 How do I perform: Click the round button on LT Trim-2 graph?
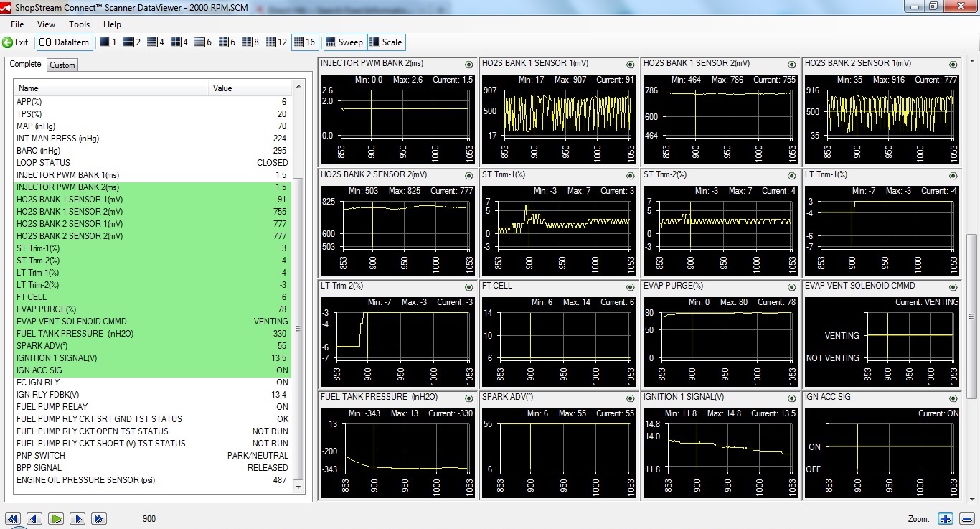(x=468, y=287)
